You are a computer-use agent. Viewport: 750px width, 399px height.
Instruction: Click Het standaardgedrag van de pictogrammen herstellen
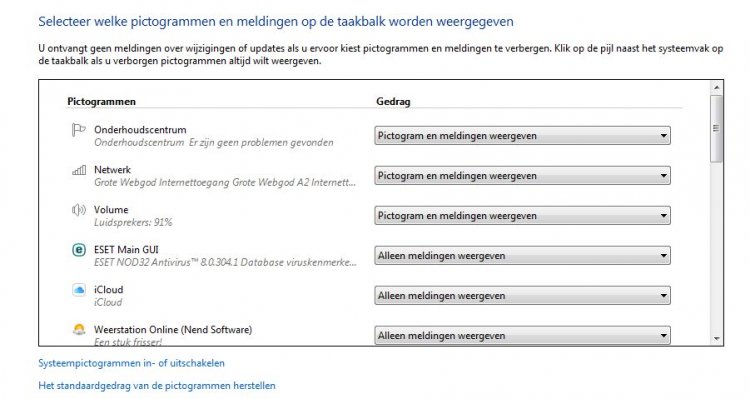[157, 386]
